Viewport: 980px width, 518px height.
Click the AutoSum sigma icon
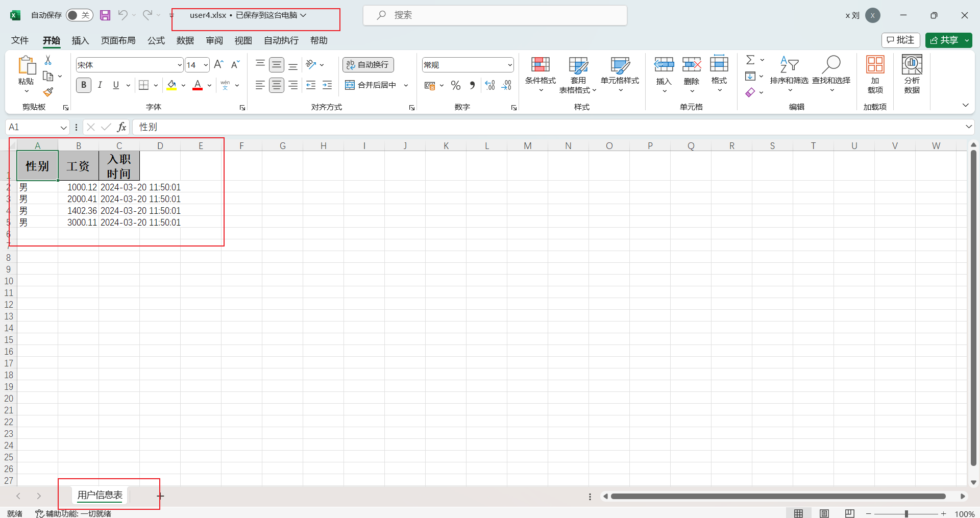750,60
